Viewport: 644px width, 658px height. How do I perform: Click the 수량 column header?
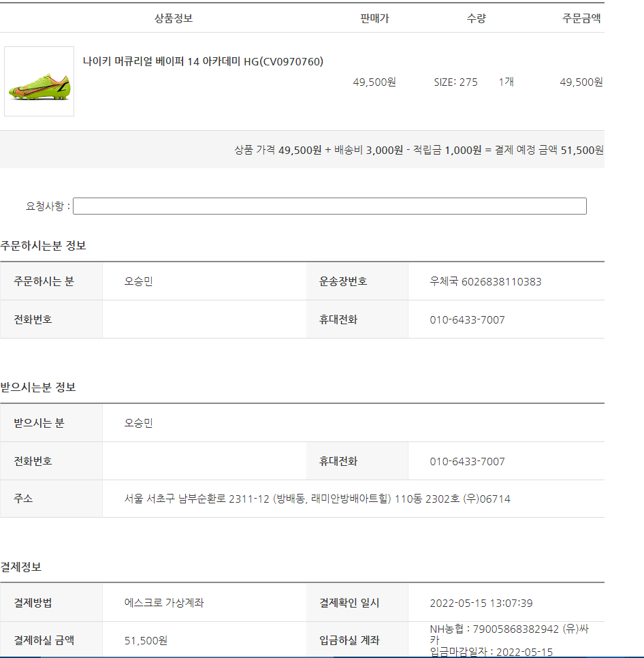[477, 18]
